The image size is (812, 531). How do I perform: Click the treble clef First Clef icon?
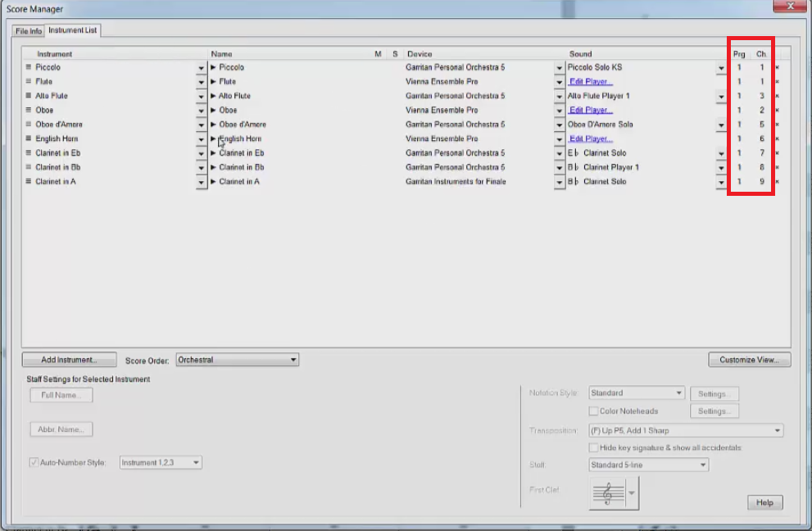pos(606,493)
